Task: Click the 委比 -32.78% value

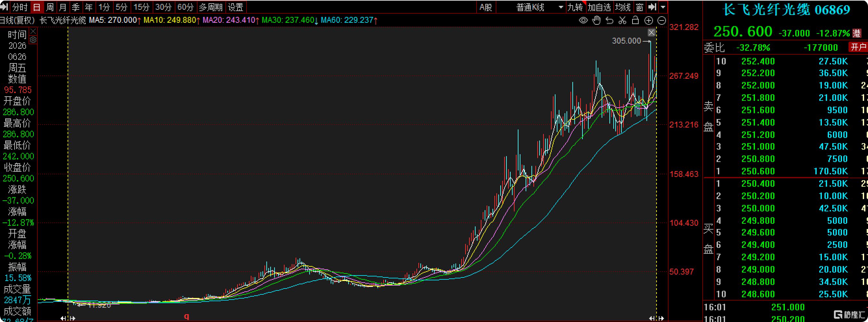Action: pos(753,47)
